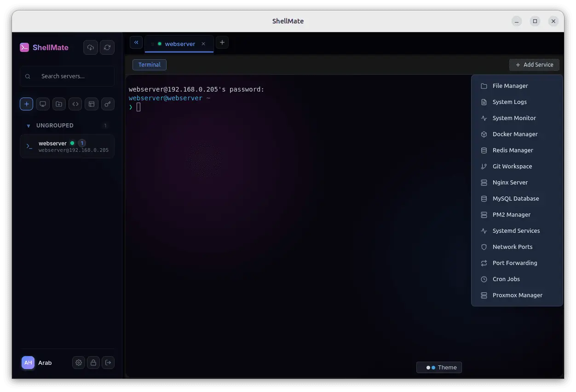
Task: Choose Proxmox Manager from the service menu
Action: pyautogui.click(x=517, y=295)
